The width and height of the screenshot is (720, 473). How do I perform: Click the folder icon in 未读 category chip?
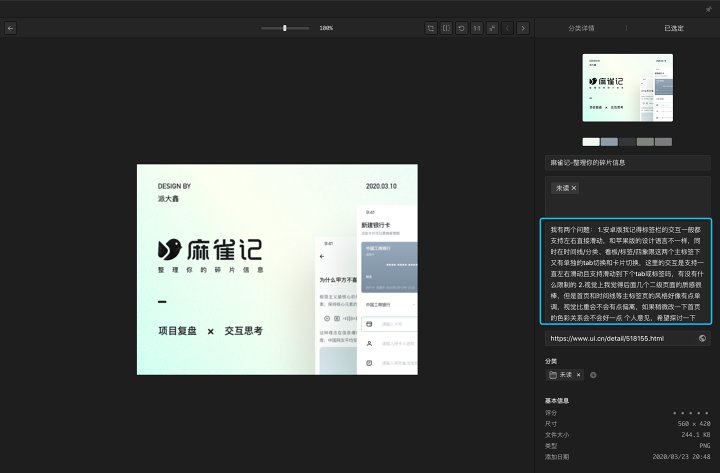point(553,375)
